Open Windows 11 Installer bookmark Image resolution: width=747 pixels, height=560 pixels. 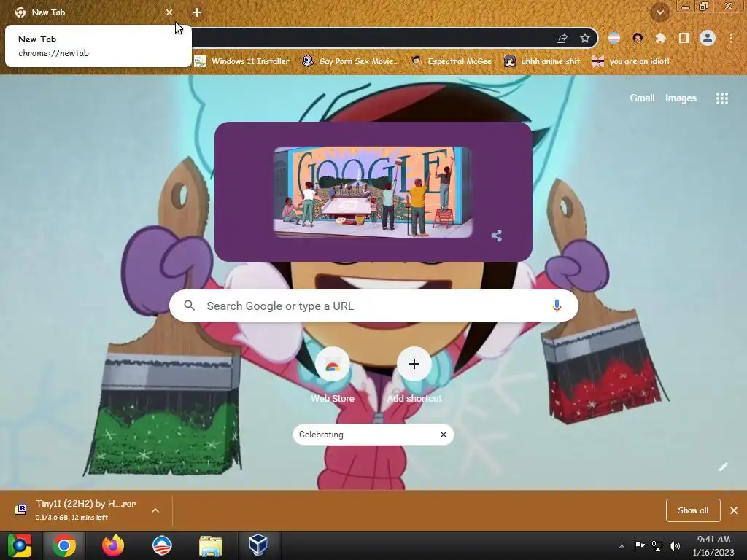[x=242, y=61]
